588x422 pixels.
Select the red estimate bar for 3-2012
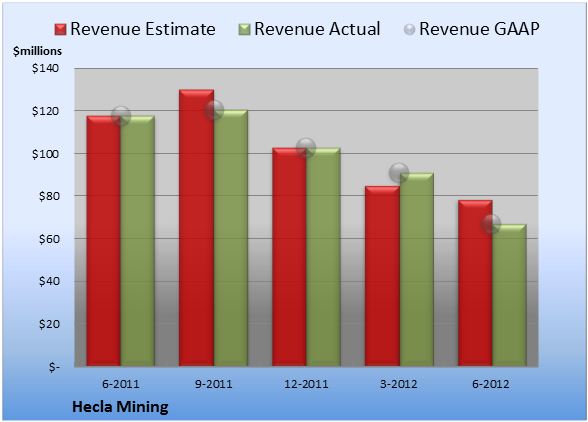382,276
